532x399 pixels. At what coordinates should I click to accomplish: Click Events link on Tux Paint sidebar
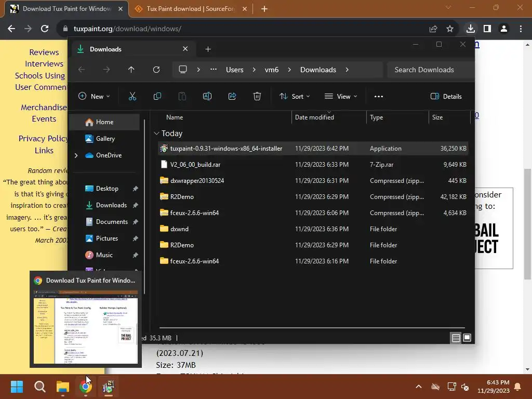(x=44, y=119)
